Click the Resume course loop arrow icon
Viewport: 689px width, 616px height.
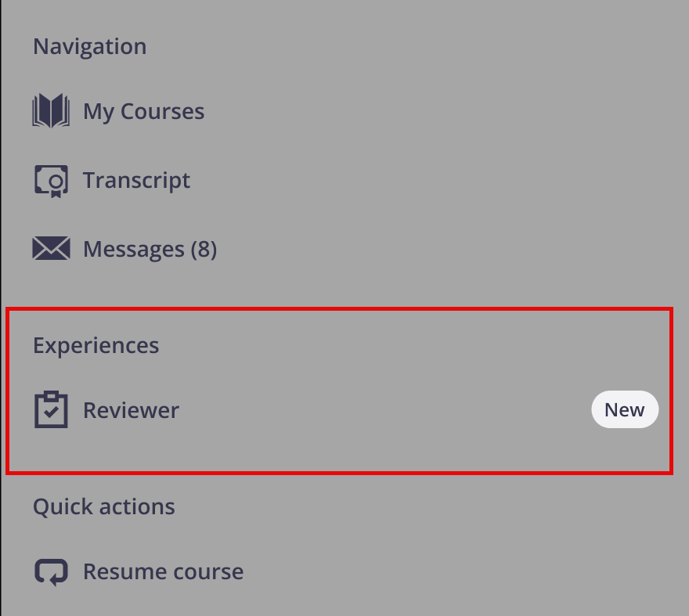point(51,571)
